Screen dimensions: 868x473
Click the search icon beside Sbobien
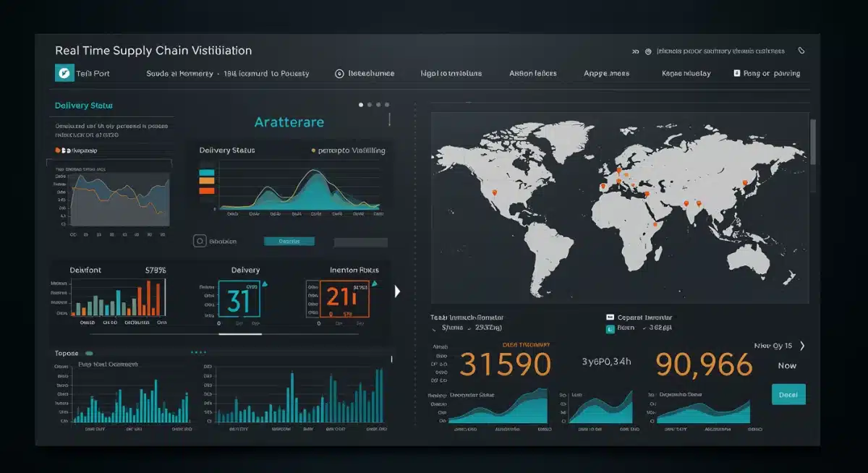tap(200, 240)
